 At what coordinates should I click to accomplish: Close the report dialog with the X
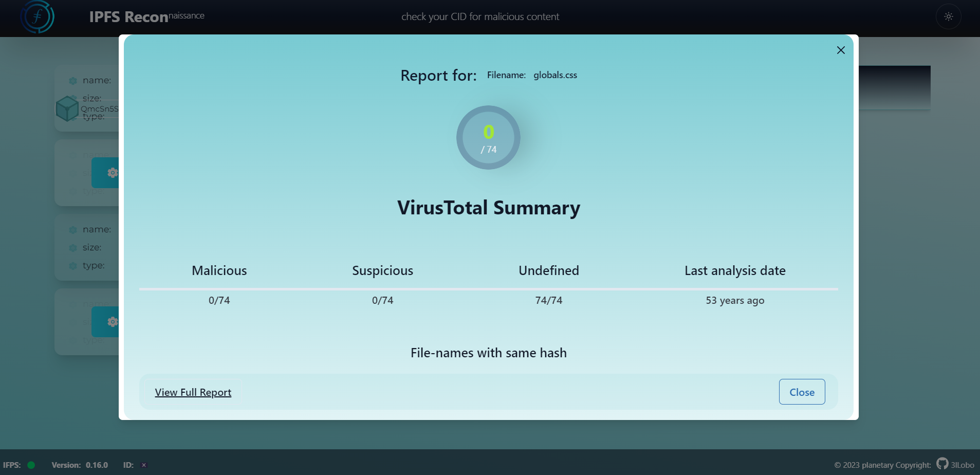[x=841, y=50]
